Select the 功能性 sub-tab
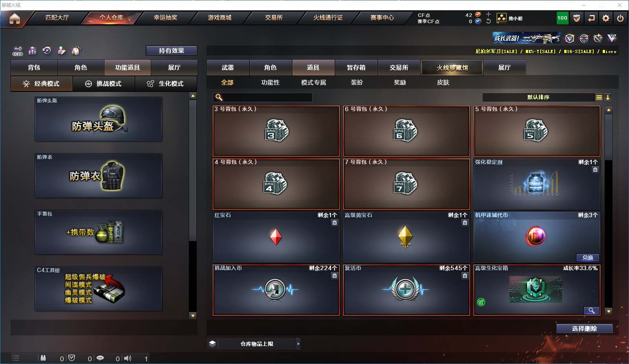 coord(270,82)
